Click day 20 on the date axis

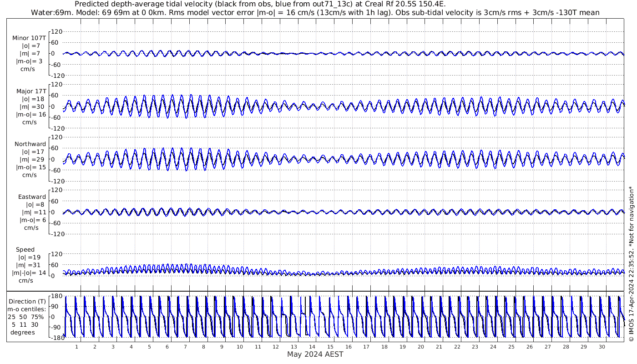(421, 347)
